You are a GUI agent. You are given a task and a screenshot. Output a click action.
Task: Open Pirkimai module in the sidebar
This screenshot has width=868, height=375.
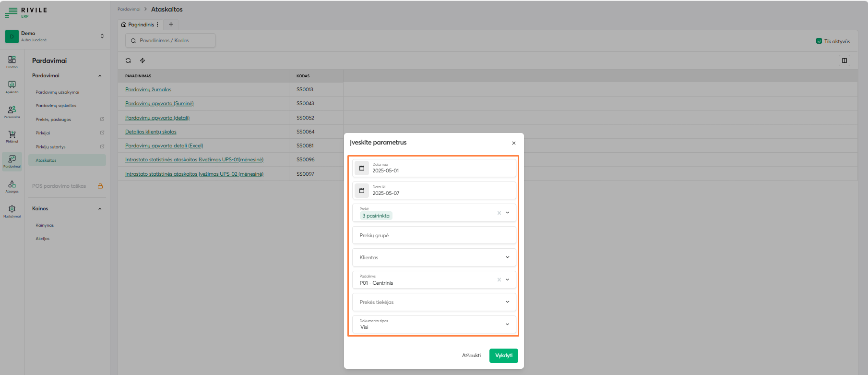pos(12,136)
